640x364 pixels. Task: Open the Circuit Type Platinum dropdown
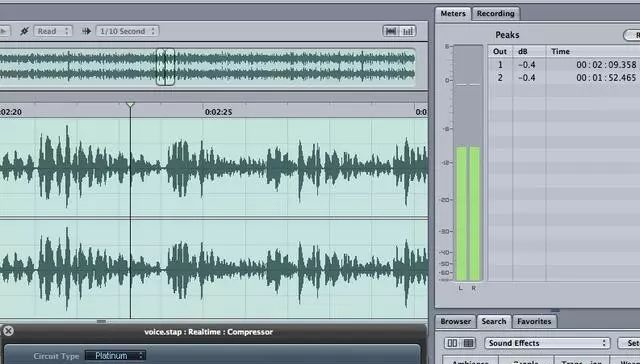[x=116, y=356]
